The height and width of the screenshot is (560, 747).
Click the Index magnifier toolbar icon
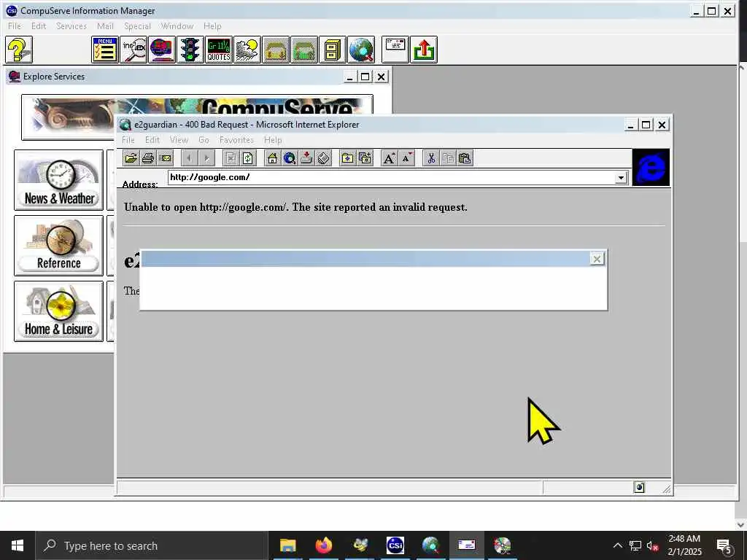point(133,50)
